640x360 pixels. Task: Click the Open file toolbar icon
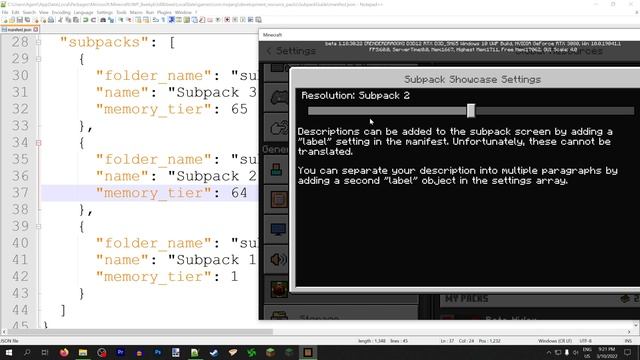[x=12, y=20]
